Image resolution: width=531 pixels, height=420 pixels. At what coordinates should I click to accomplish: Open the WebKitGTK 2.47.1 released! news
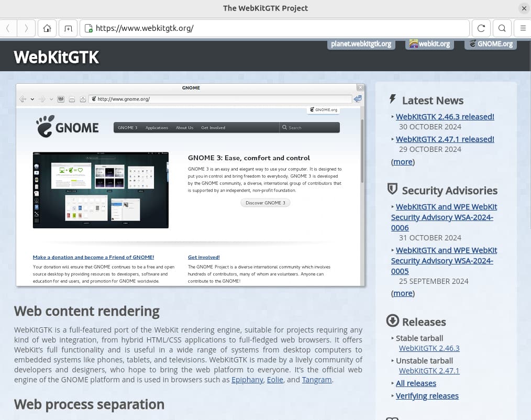pyautogui.click(x=445, y=139)
